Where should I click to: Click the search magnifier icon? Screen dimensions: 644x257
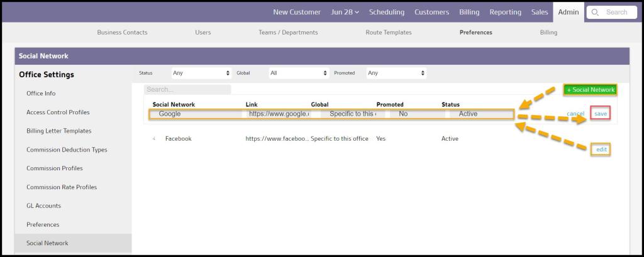(595, 12)
